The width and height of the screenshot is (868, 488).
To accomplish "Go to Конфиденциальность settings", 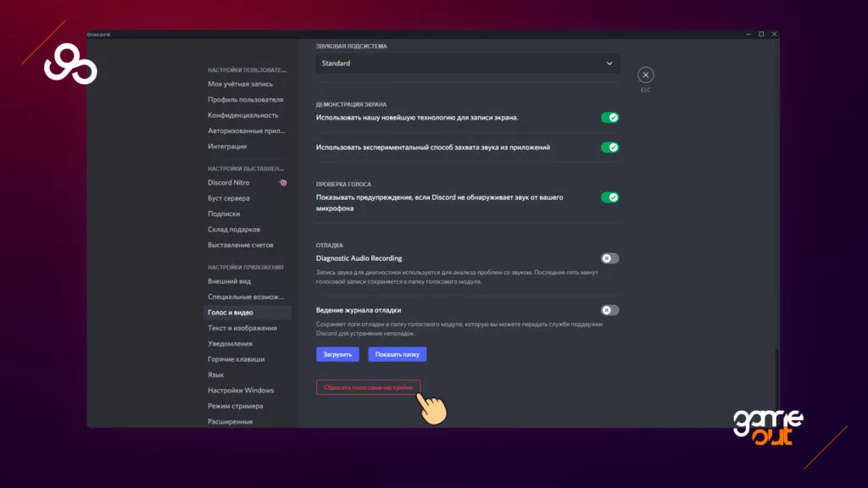I will [243, 115].
